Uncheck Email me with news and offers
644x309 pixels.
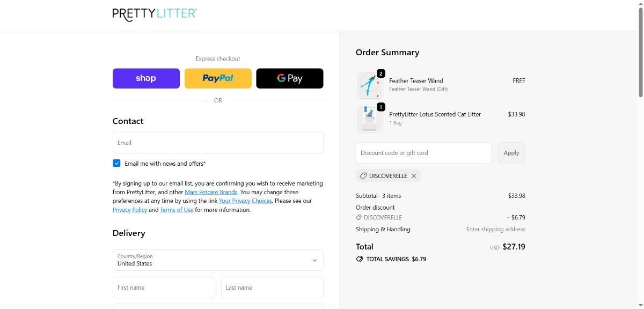[x=116, y=163]
